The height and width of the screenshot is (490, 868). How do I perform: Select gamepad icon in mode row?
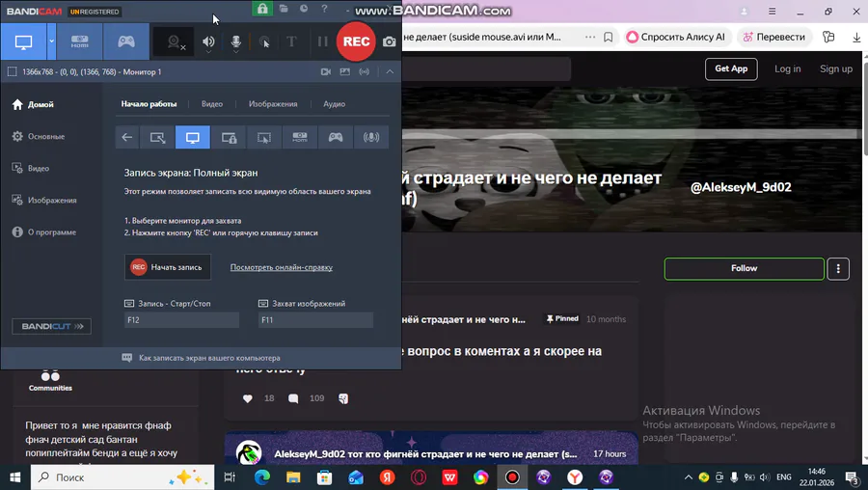(336, 137)
